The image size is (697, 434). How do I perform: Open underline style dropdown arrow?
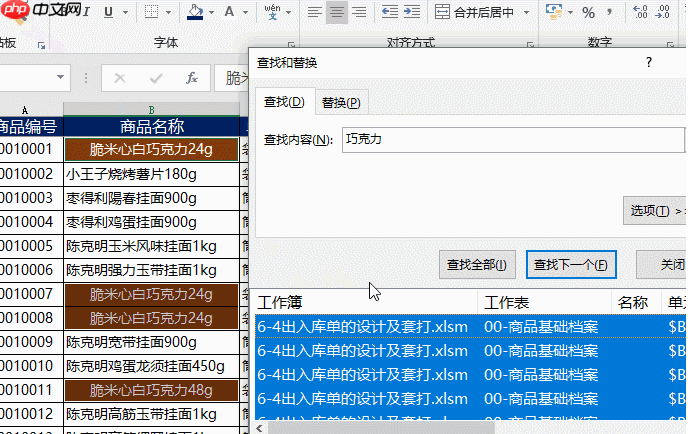(x=125, y=12)
